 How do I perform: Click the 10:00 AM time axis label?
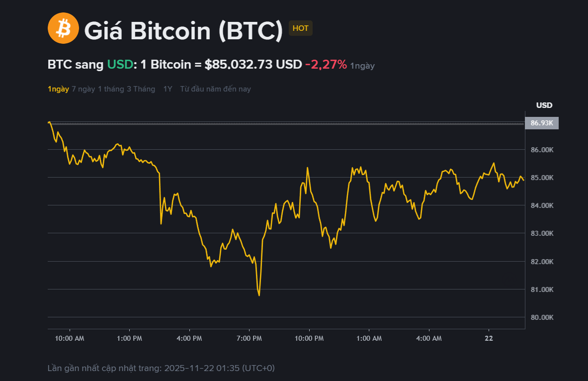tap(70, 338)
